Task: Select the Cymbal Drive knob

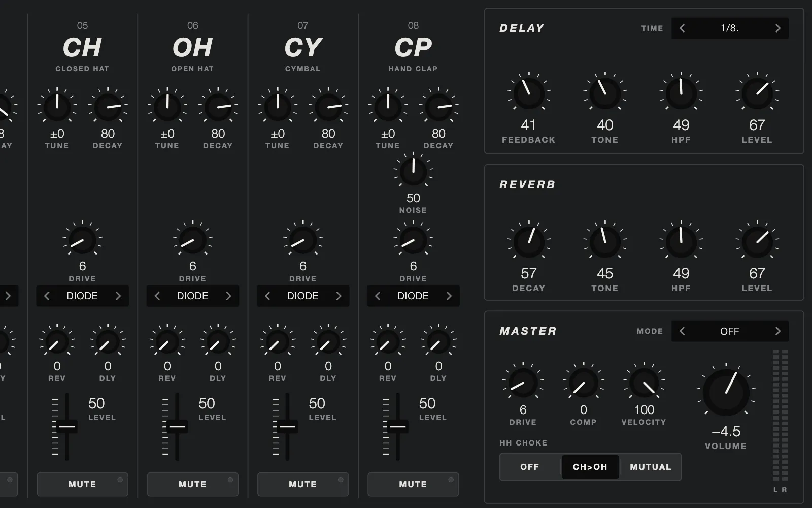Action: click(x=303, y=240)
